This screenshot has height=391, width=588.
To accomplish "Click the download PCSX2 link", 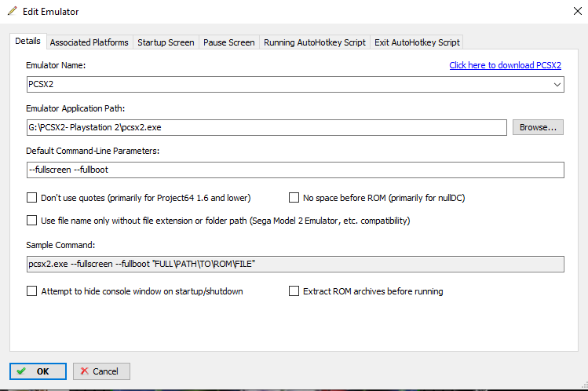I will pyautogui.click(x=505, y=65).
